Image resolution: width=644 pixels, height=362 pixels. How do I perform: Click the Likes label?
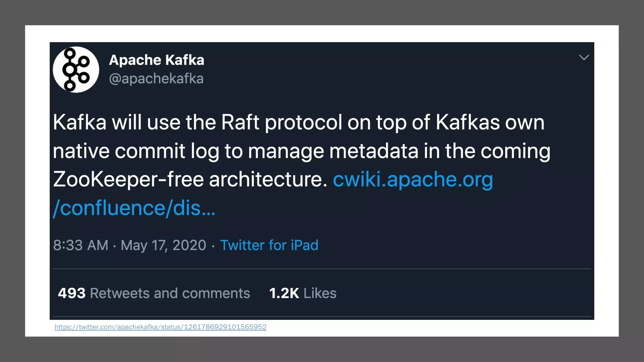320,293
